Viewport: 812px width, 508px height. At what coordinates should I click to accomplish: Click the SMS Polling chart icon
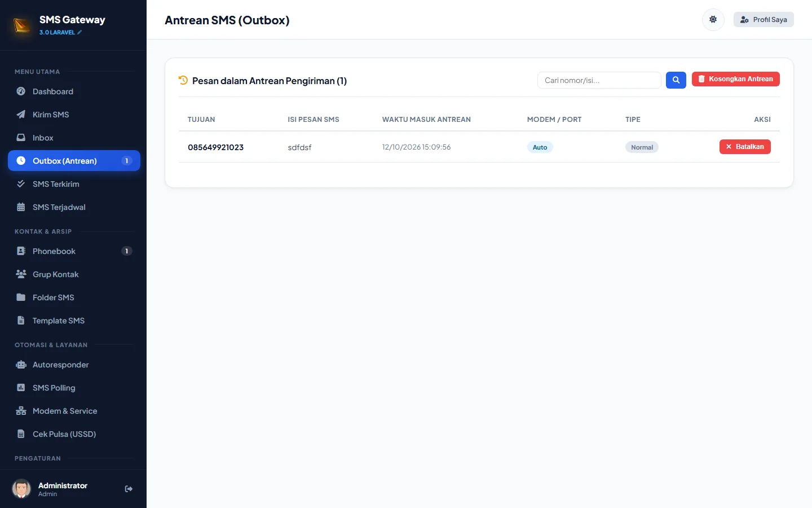click(21, 388)
